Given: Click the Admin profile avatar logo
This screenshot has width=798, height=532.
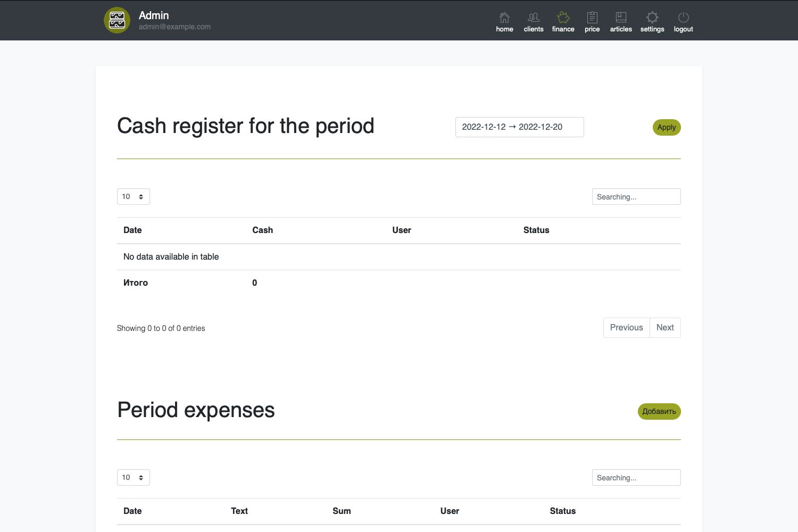Looking at the screenshot, I should [x=117, y=20].
